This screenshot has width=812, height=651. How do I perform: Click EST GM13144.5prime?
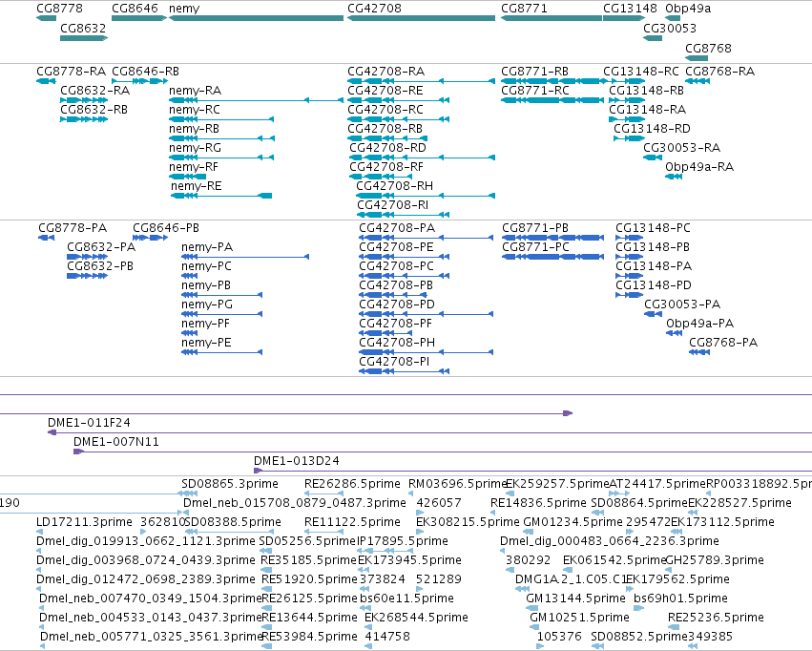coord(576,598)
